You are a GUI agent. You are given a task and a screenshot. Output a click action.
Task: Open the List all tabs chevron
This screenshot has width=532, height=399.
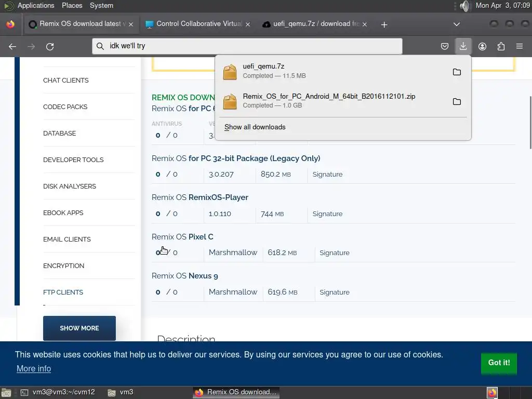coord(457,24)
